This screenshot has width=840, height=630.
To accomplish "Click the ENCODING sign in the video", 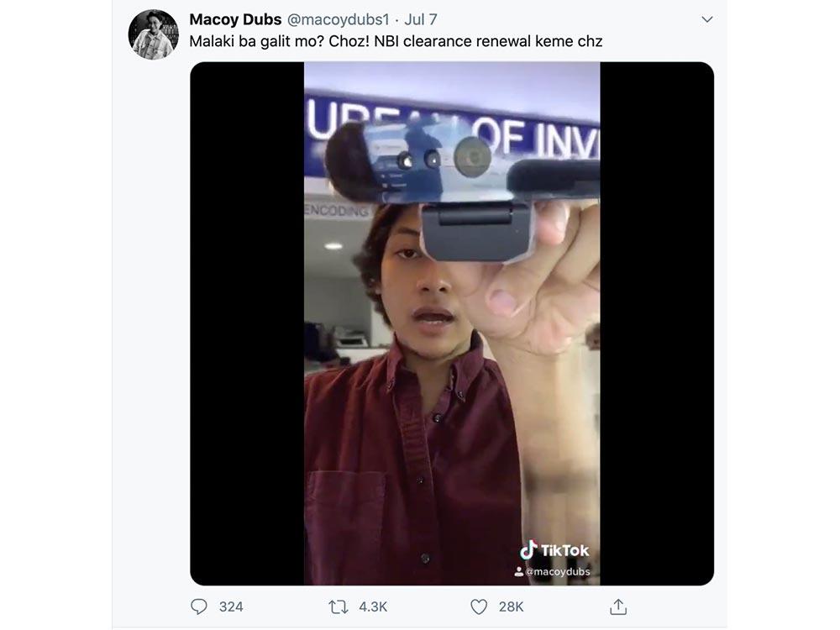I will tap(337, 211).
